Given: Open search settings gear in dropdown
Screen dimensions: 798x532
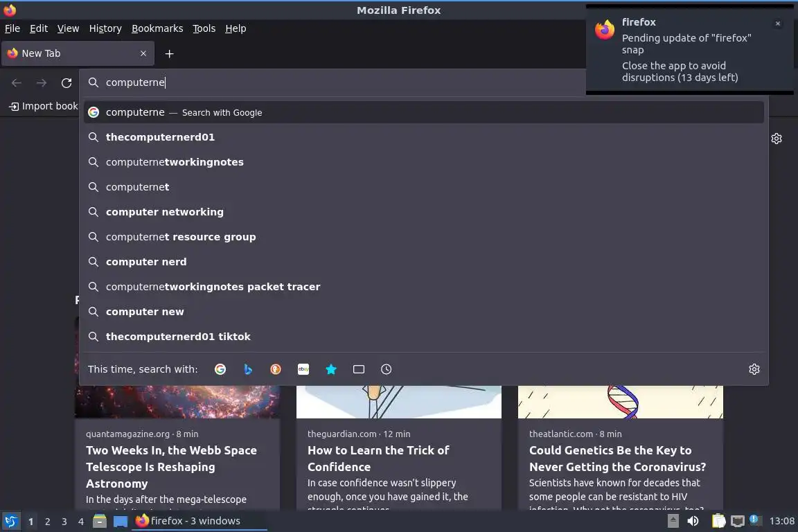Looking at the screenshot, I should pyautogui.click(x=754, y=369).
